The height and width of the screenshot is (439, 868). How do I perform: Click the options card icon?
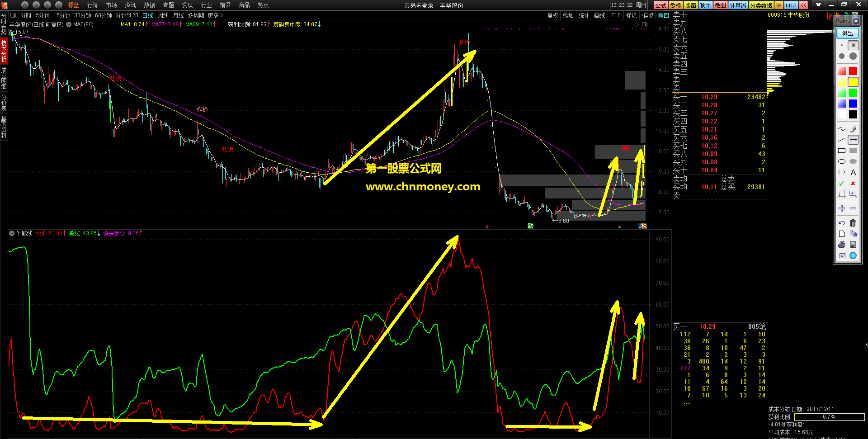point(841,255)
